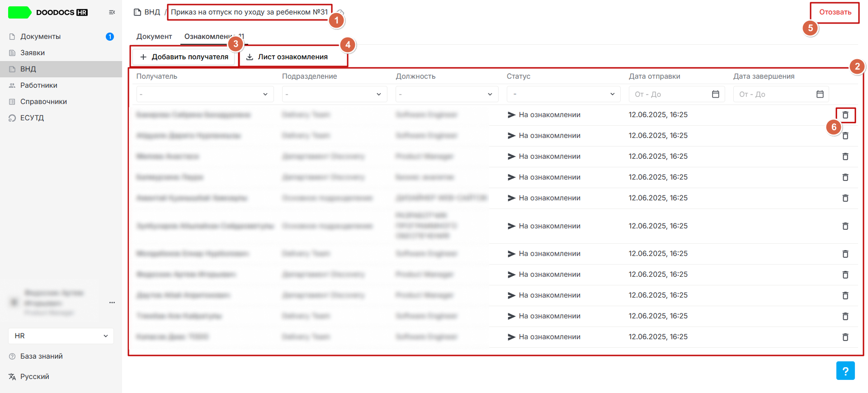Click the red Отозвать button
The image size is (868, 393).
[x=835, y=12]
